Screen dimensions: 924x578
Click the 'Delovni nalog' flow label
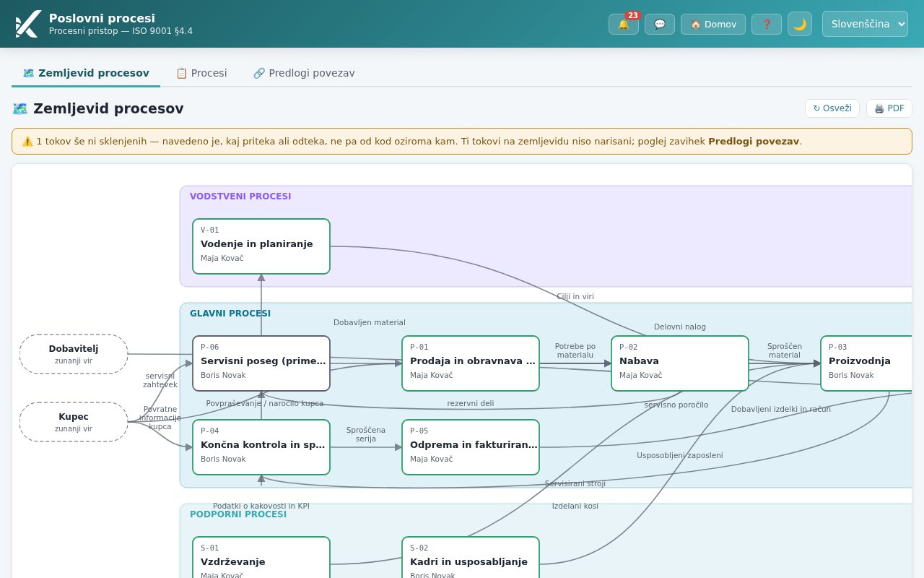[680, 327]
